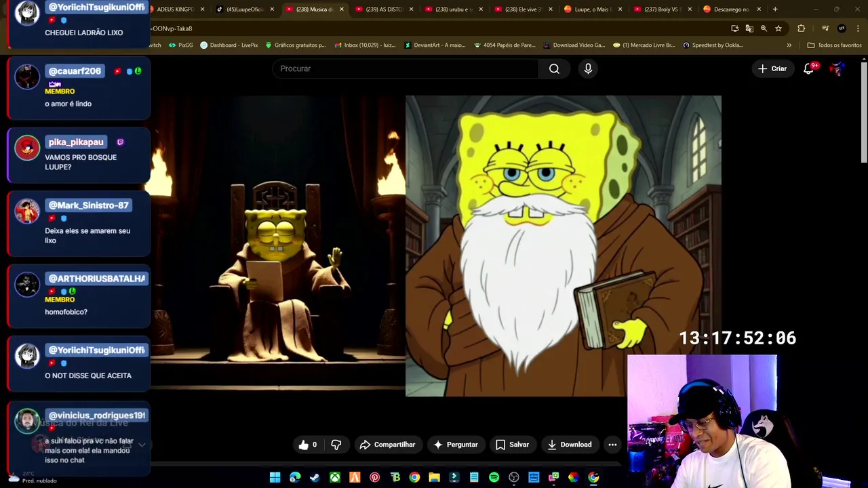Open Todos os favoritos folder

[834, 45]
